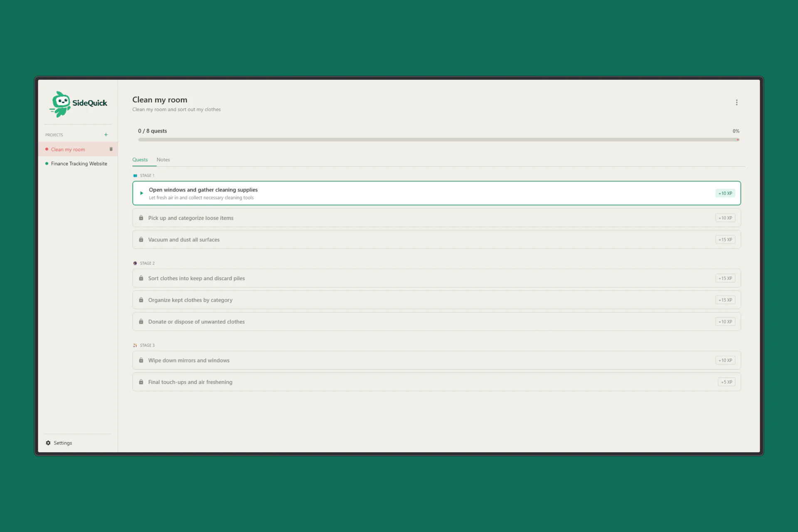Image resolution: width=798 pixels, height=532 pixels.
Task: Add a new project with plus icon
Action: [106, 135]
